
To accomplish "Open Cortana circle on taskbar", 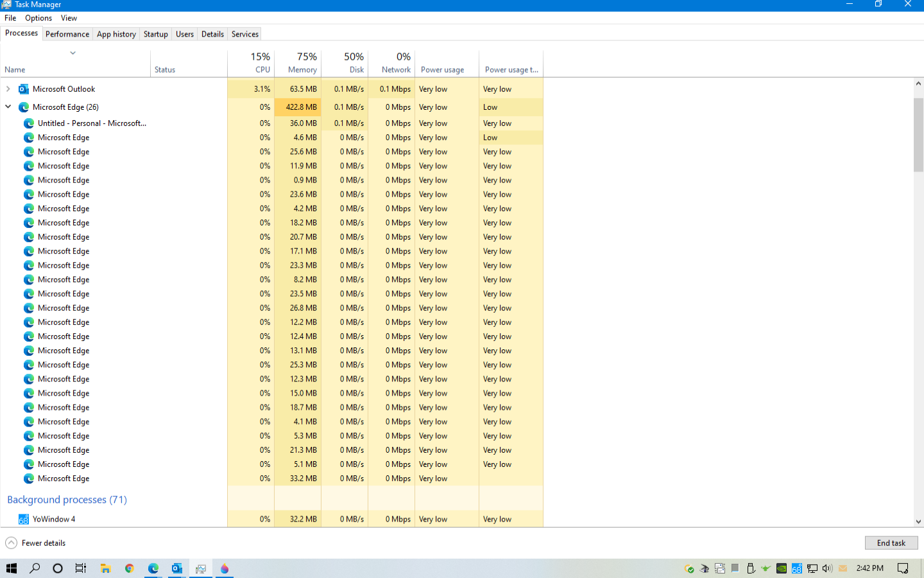I will coord(58,568).
